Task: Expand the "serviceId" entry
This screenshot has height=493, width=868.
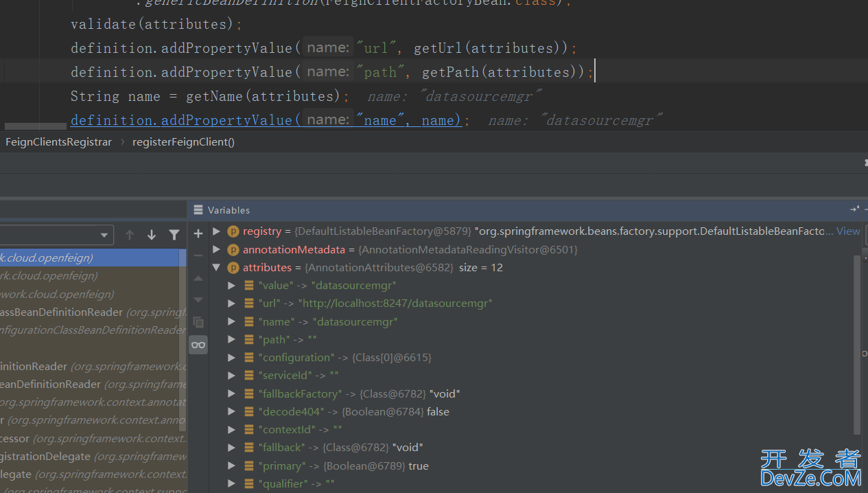Action: 232,376
